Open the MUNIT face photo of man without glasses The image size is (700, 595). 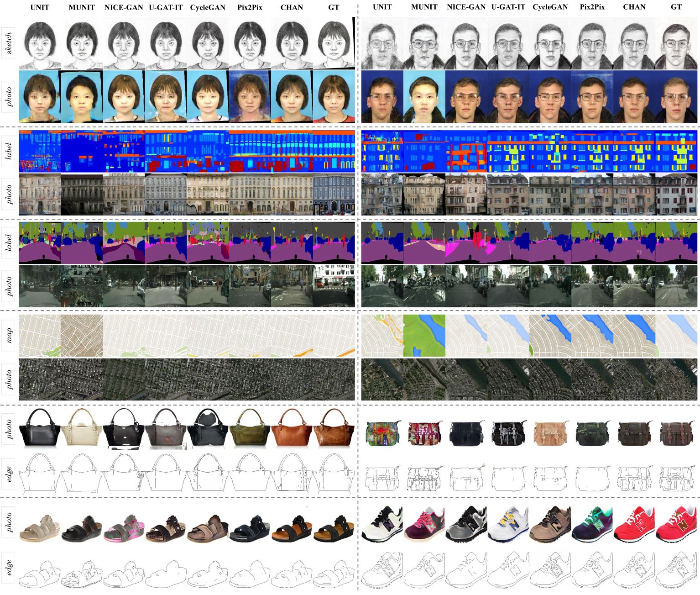click(424, 96)
